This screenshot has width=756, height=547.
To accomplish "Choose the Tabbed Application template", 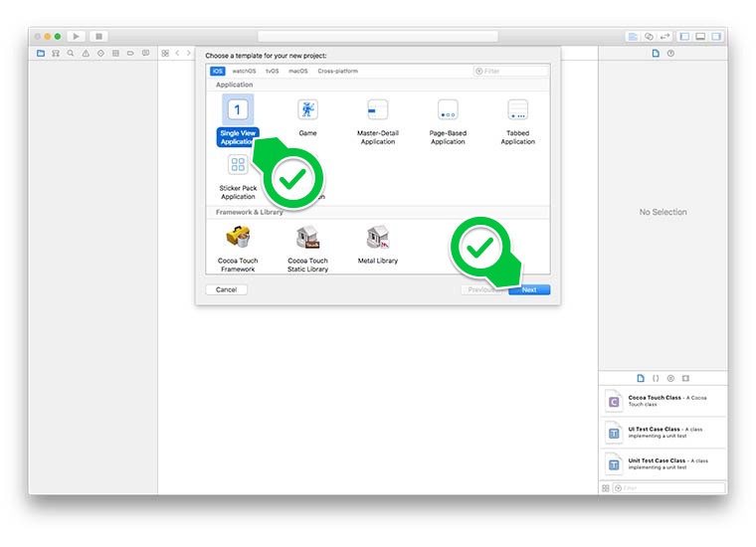I will (x=518, y=120).
